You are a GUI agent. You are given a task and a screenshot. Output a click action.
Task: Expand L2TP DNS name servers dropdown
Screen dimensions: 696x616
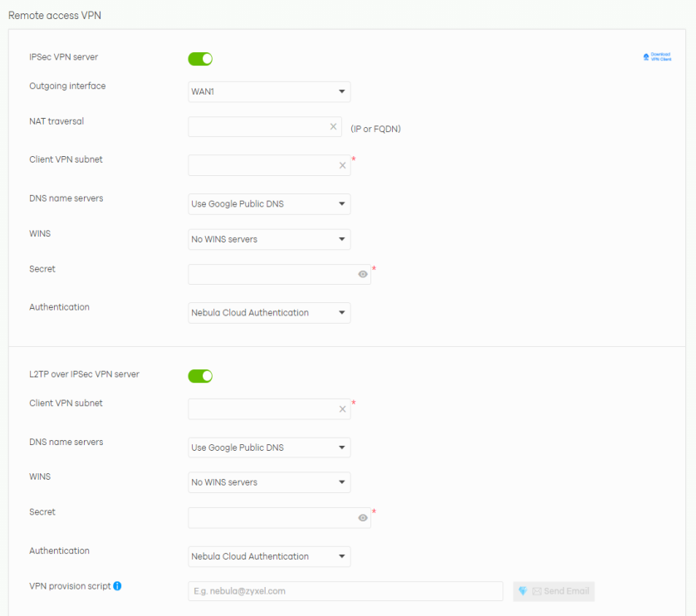[x=269, y=447]
